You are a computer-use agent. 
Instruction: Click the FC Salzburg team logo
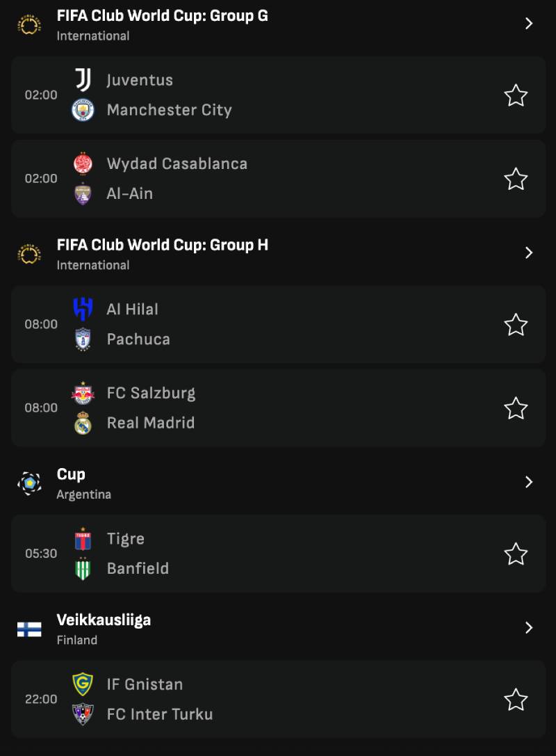[x=83, y=393]
